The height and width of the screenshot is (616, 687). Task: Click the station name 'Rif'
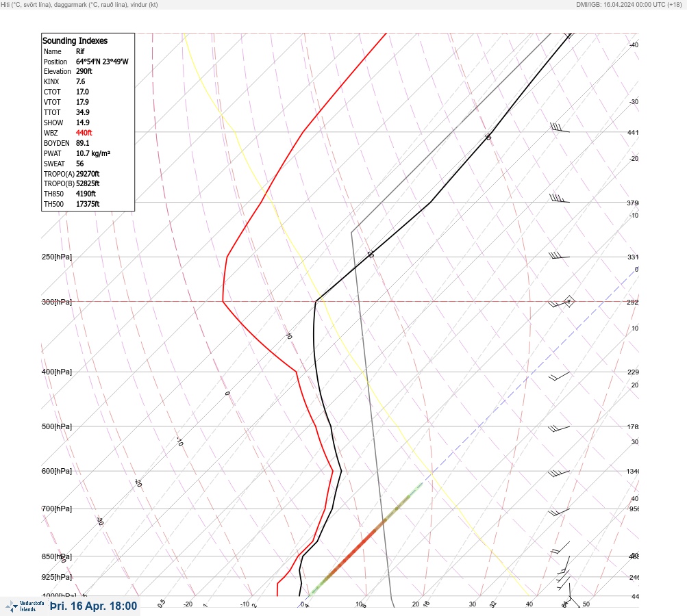[x=80, y=51]
